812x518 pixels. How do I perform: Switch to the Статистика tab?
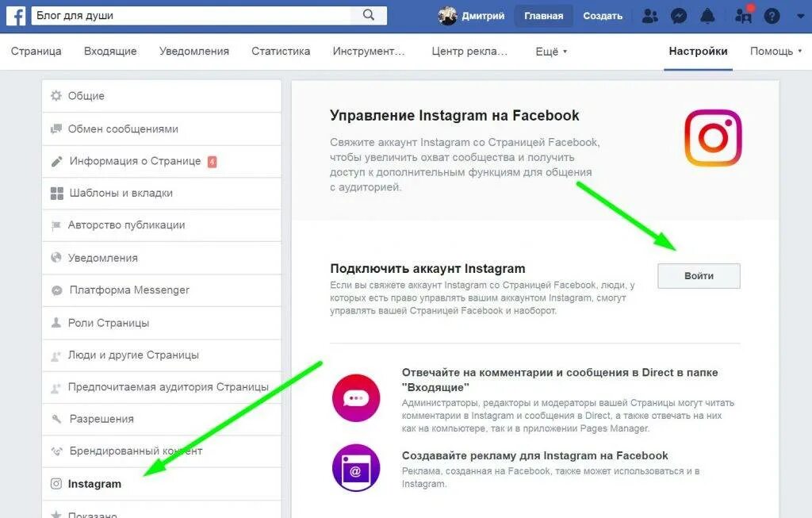[281, 51]
